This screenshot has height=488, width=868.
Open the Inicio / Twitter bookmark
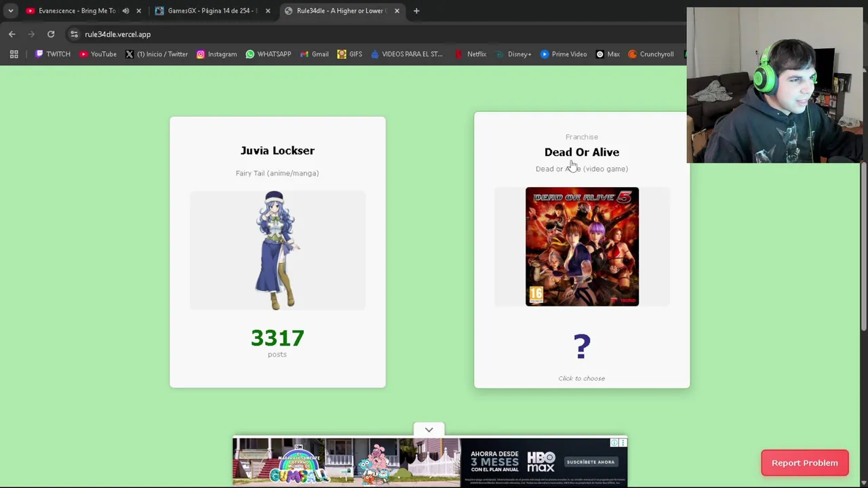pos(156,54)
